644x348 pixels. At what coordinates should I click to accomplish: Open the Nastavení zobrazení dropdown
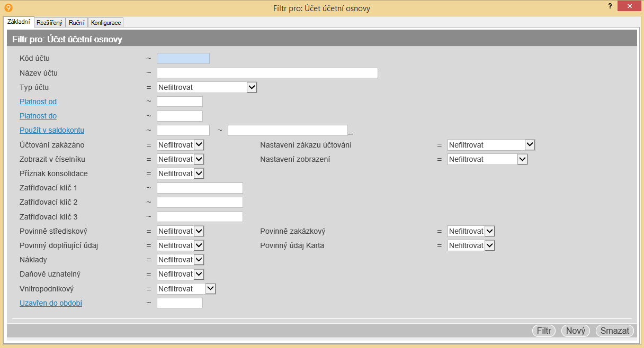[487, 159]
